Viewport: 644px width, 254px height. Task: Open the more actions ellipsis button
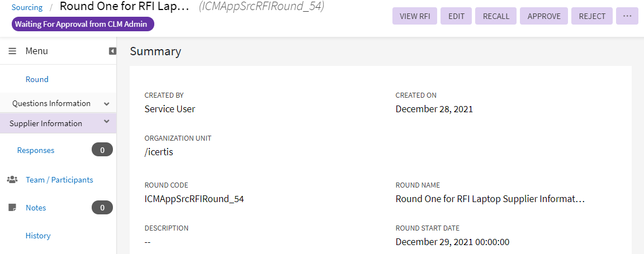coord(627,16)
